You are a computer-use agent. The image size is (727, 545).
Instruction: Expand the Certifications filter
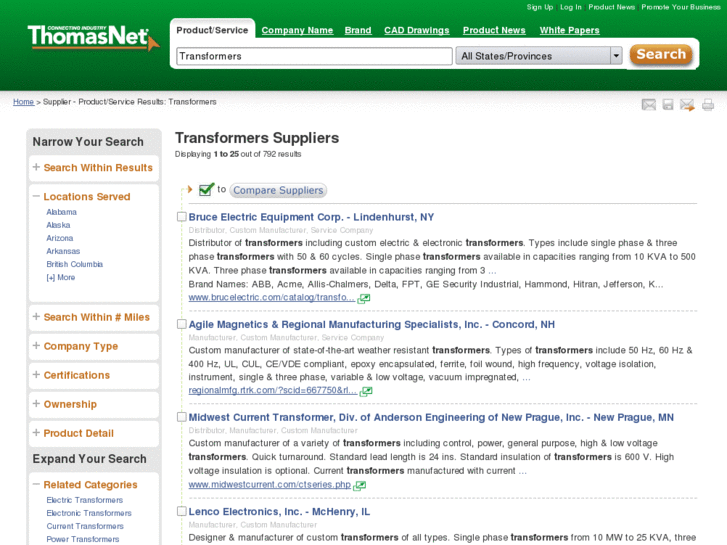pyautogui.click(x=76, y=375)
